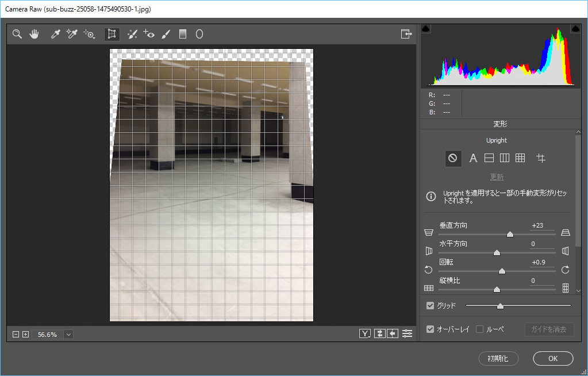The image size is (588, 376).
Task: Click aspect icon left of 縦横比
Action: point(429,288)
